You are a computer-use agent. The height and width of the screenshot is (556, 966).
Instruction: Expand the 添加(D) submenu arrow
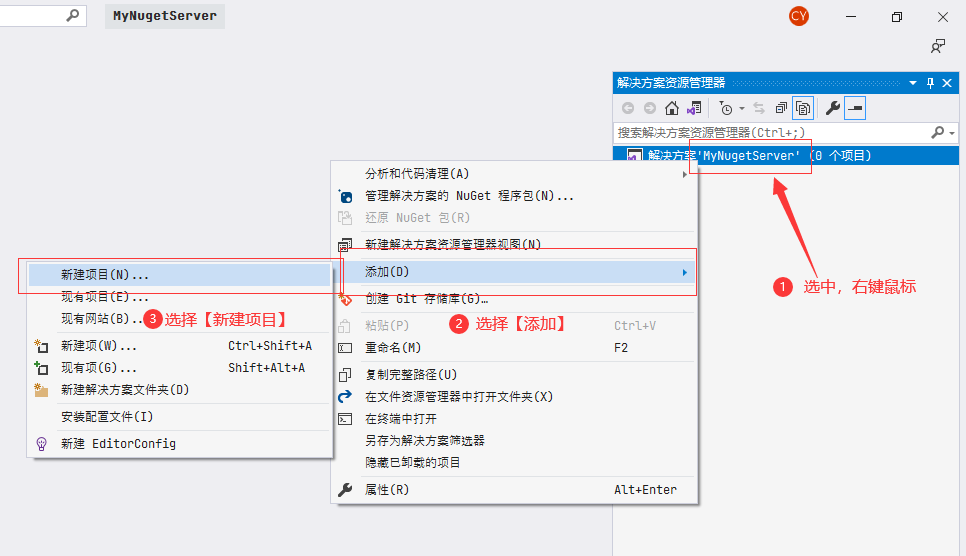684,272
